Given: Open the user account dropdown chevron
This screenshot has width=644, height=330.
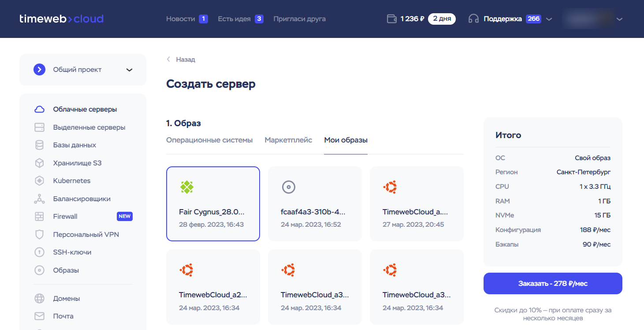Looking at the screenshot, I should [619, 19].
